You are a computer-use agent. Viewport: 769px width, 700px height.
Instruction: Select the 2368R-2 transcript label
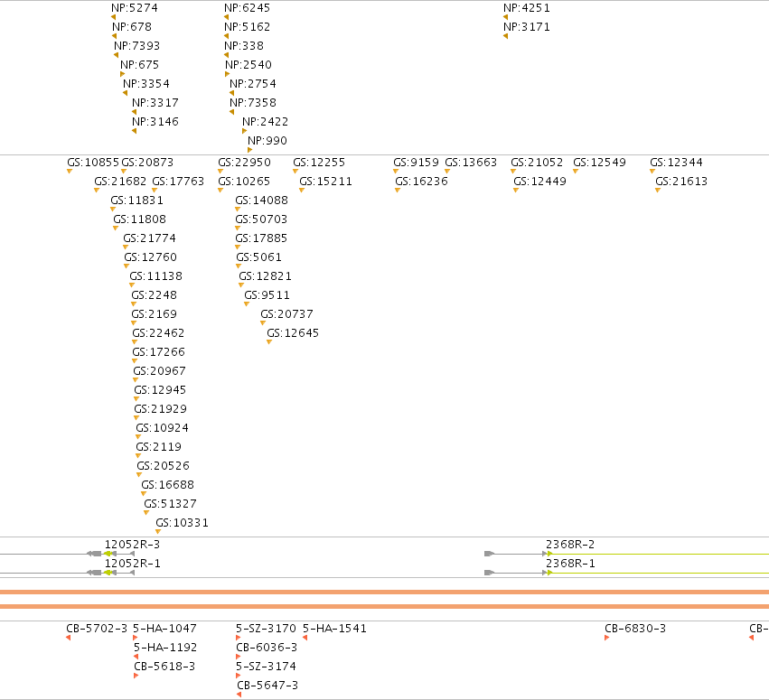click(570, 545)
